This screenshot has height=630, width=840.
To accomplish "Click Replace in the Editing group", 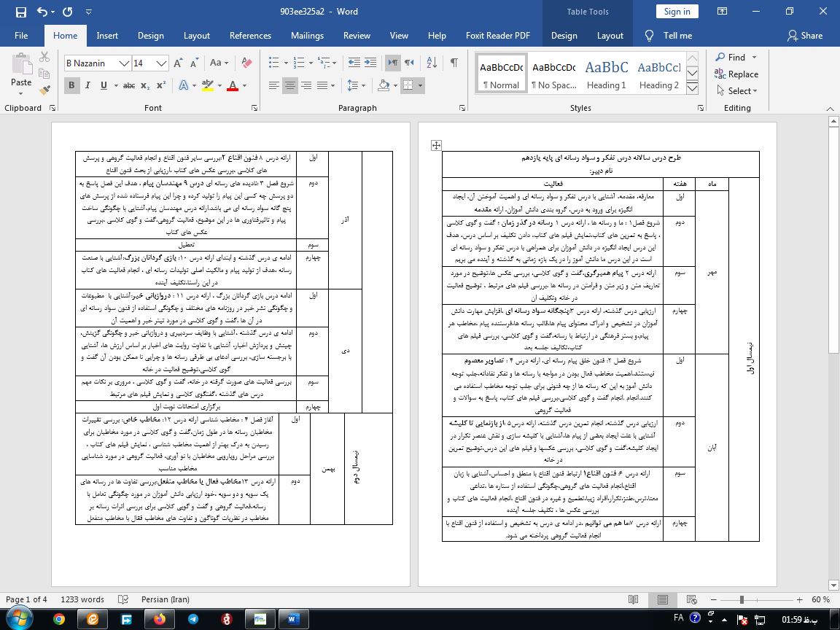I will (x=737, y=74).
